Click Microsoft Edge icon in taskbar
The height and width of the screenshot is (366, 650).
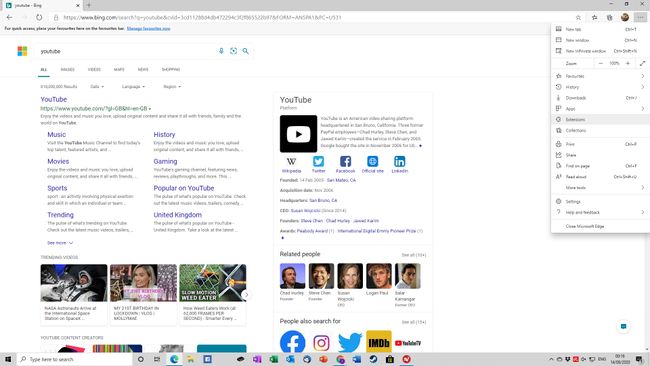(x=174, y=359)
